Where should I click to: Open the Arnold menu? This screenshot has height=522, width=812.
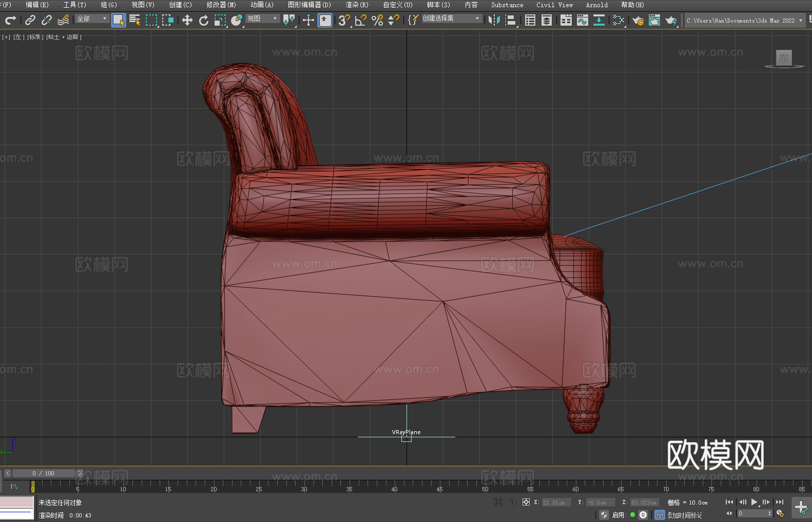coord(597,5)
